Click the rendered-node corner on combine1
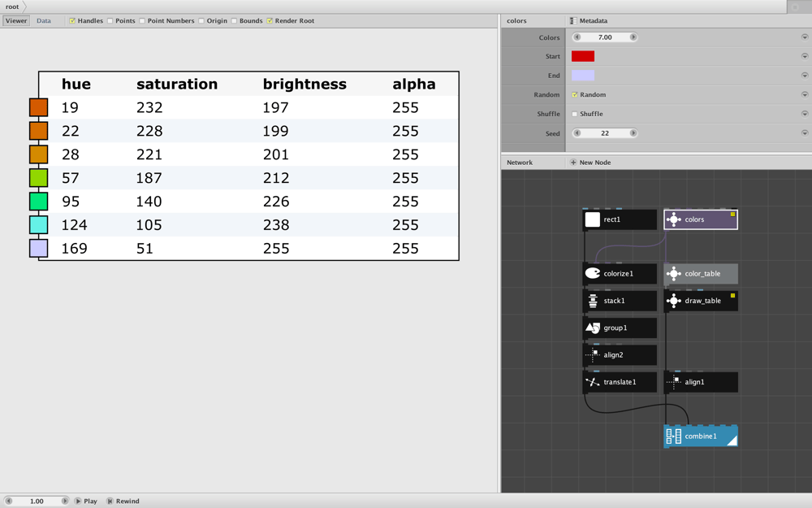 [x=732, y=441]
